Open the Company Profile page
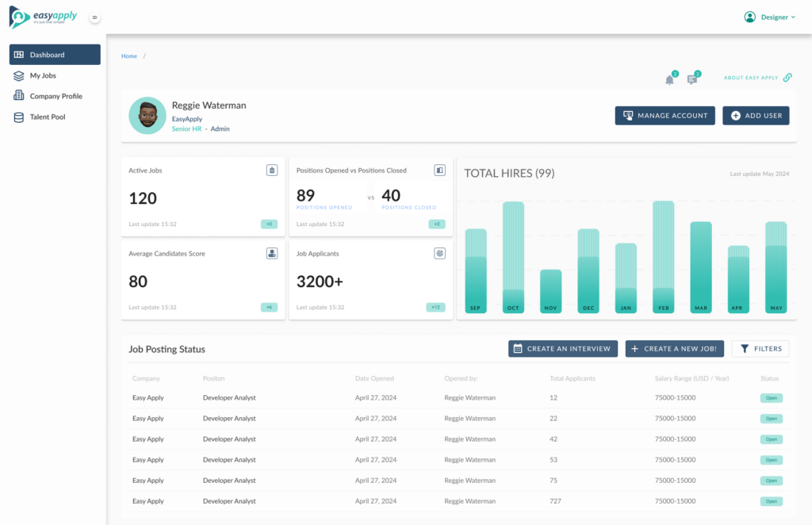Viewport: 812px width, 525px height. point(56,96)
